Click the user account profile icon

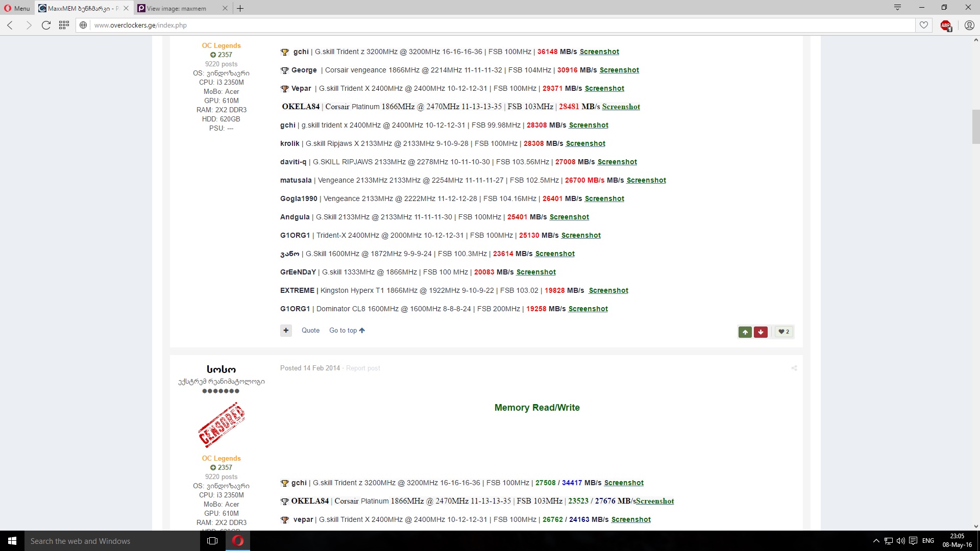pyautogui.click(x=969, y=25)
